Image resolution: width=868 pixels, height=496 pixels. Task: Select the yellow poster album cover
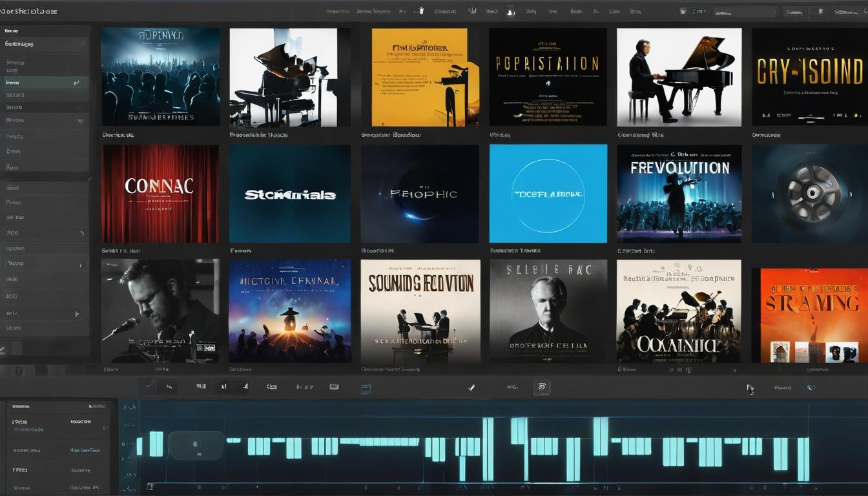(x=425, y=77)
